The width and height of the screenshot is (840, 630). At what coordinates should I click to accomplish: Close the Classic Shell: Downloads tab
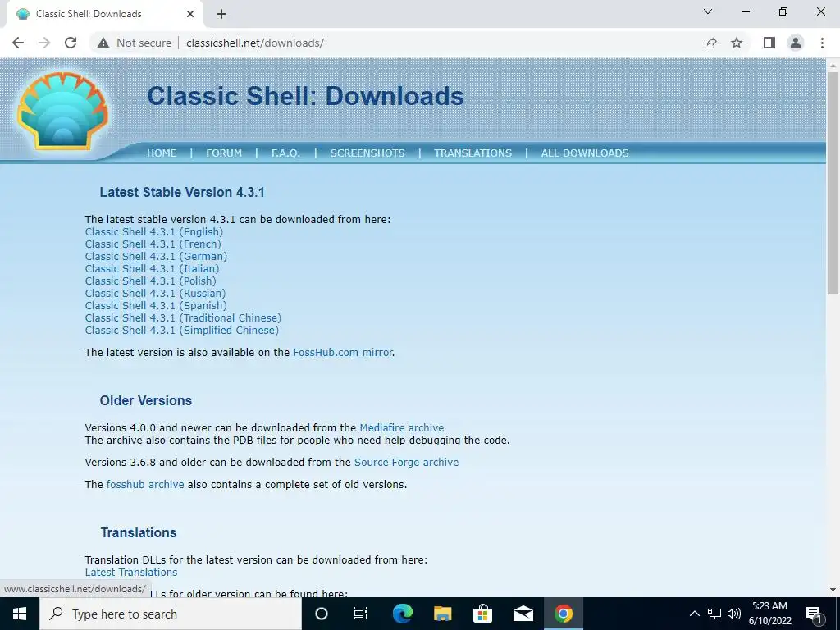(190, 14)
